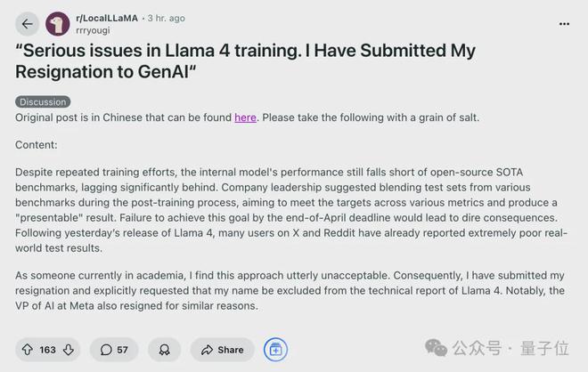Screen dimensions: 588x372
Task: Click the "Content:" text line
Action: pos(37,144)
